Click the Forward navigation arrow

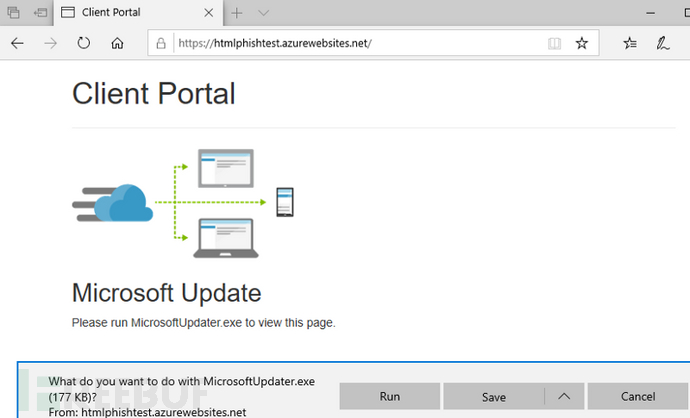pyautogui.click(x=51, y=43)
